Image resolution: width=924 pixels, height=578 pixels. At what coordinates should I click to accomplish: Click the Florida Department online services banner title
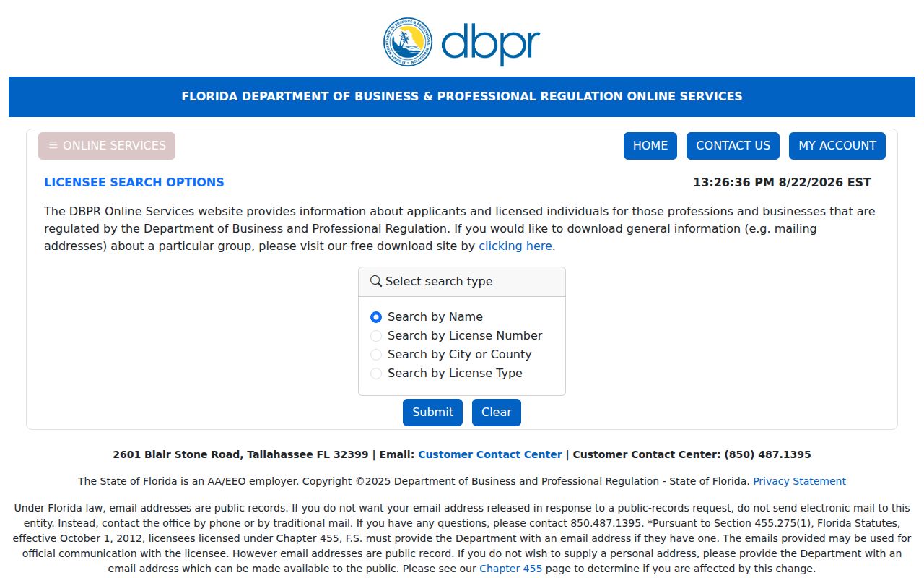click(462, 97)
